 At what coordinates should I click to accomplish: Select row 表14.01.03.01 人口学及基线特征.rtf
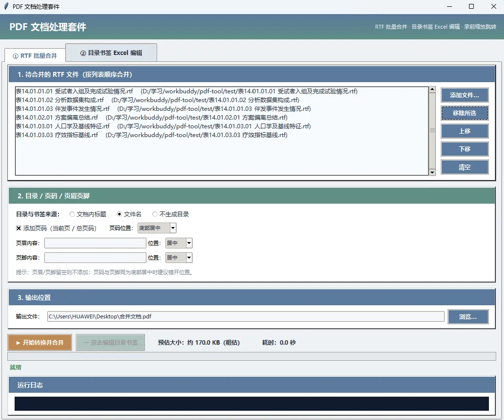click(222, 126)
